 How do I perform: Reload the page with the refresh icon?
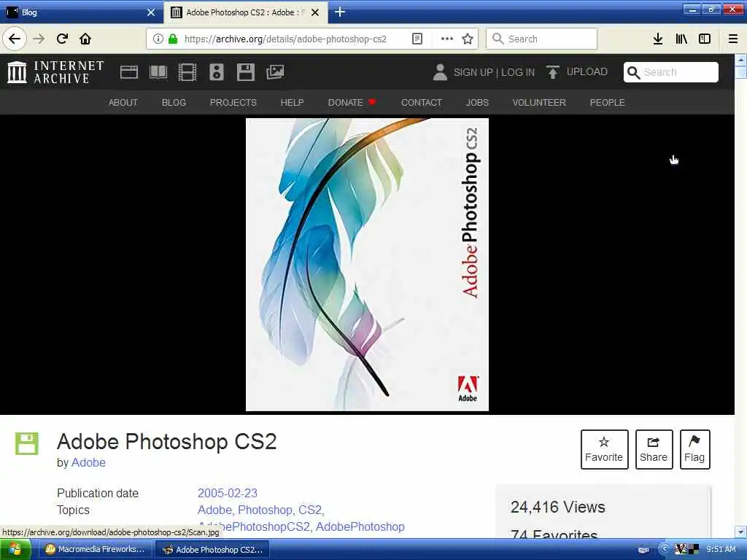62,39
